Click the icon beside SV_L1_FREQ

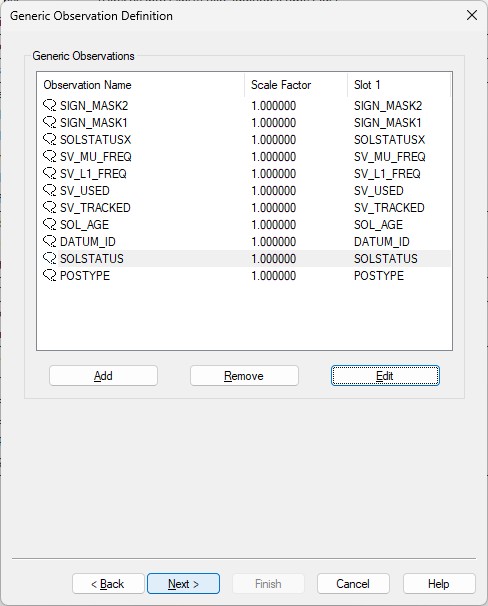[x=49, y=174]
